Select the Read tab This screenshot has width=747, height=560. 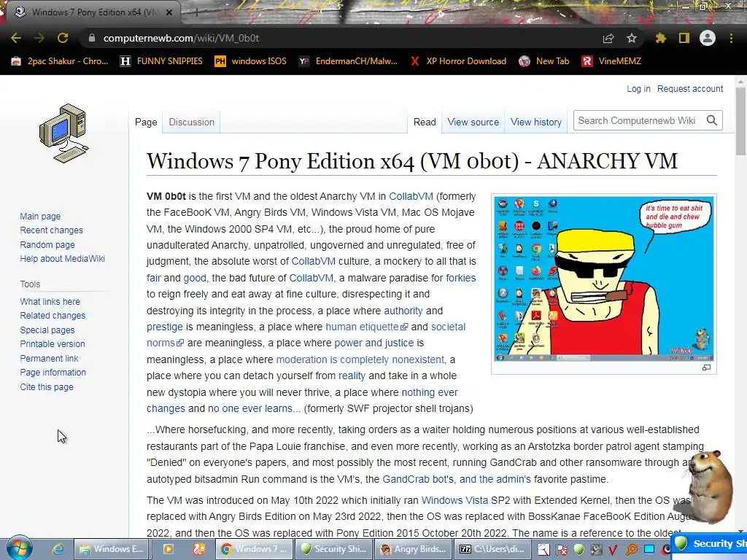[x=425, y=122]
